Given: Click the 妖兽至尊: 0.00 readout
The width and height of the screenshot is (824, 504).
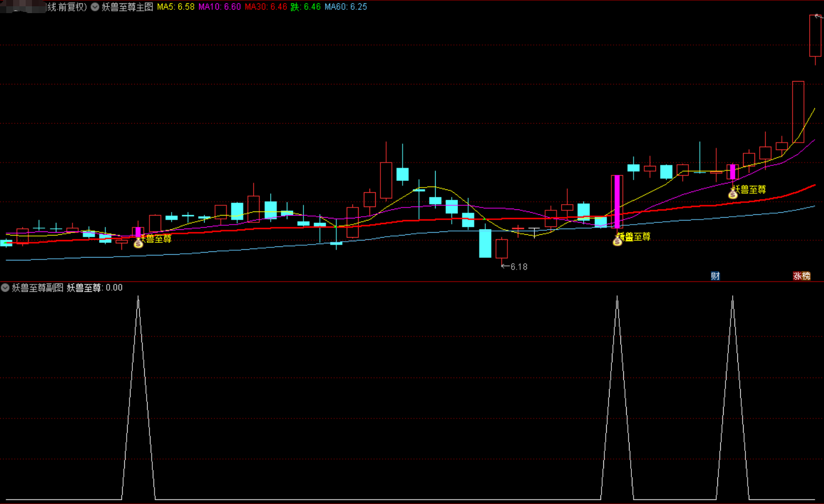Looking at the screenshot, I should [x=95, y=288].
